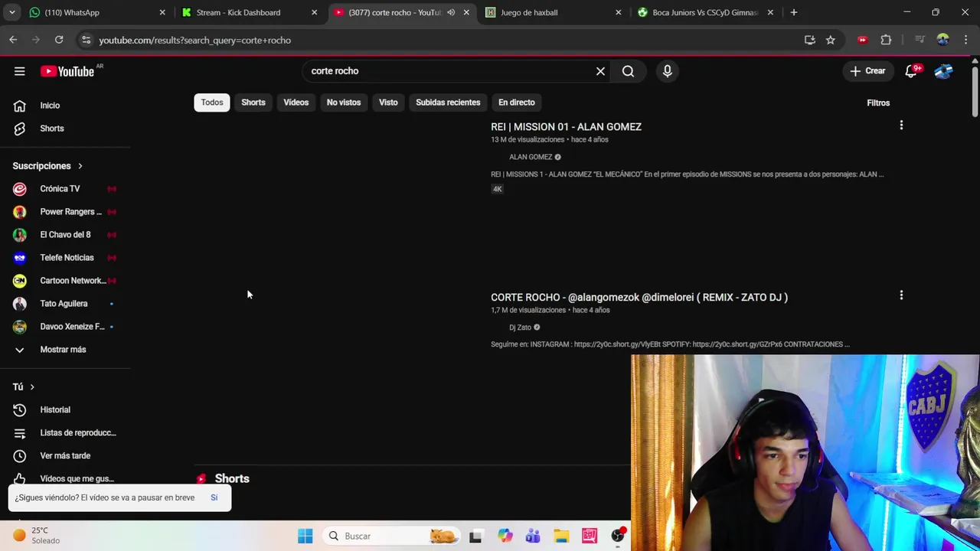The width and height of the screenshot is (980, 551).
Task: Select the Vídeos filter chip
Action: coord(296,103)
